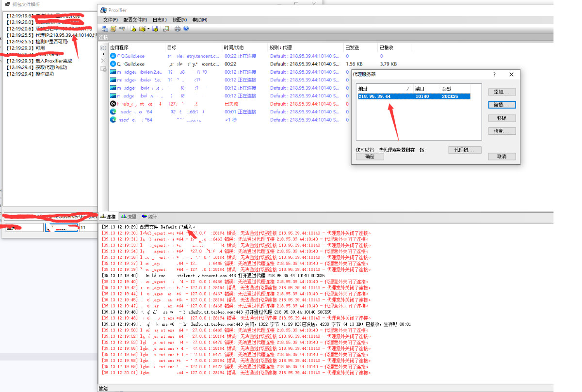Sort connections by 目标 column
Image resolution: width=582 pixels, height=392 pixels.
(194, 48)
